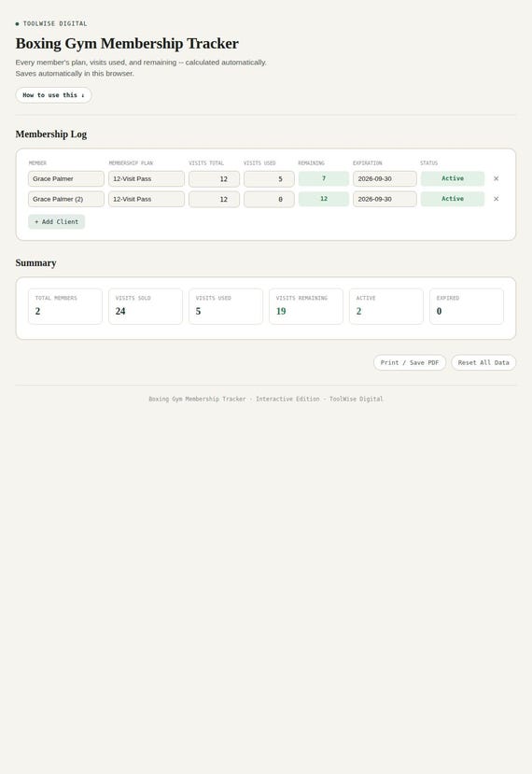This screenshot has height=774, width=532.
Task: Expand the How to use this section
Action: point(53,95)
